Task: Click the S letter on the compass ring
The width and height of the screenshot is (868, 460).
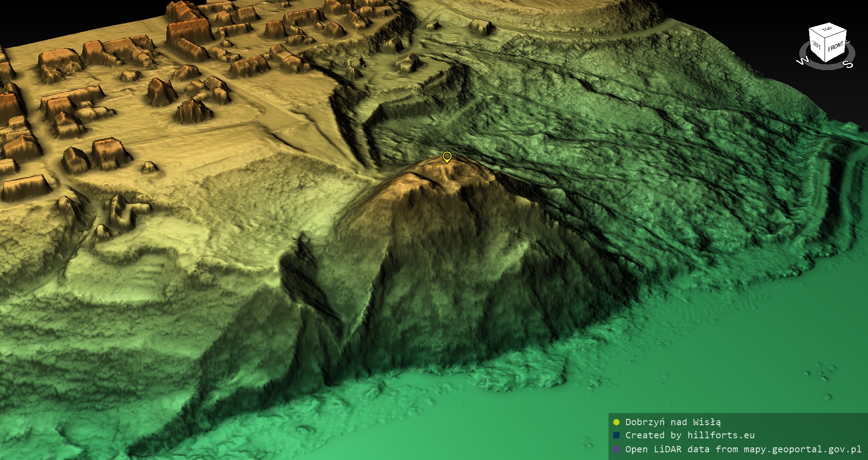Action: pos(849,64)
